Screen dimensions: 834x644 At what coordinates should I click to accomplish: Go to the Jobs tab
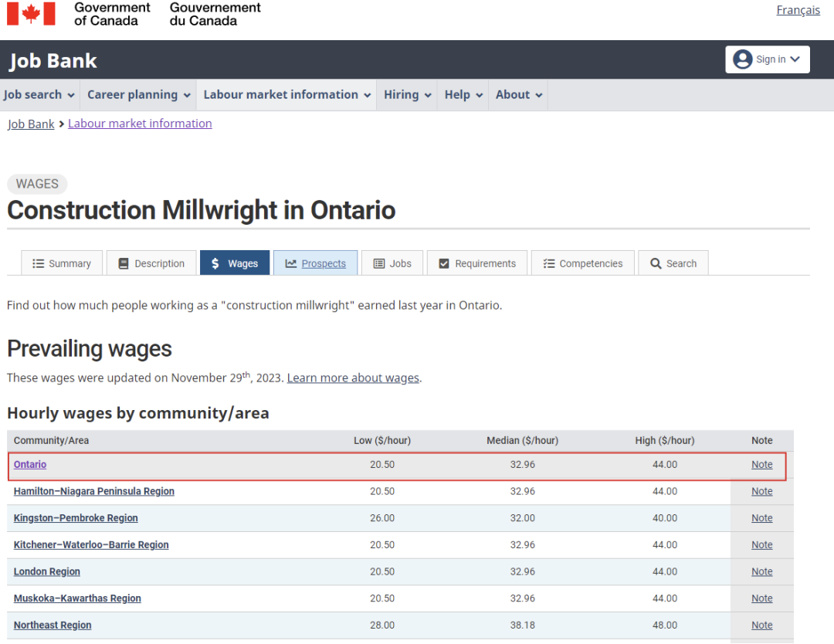tap(392, 263)
